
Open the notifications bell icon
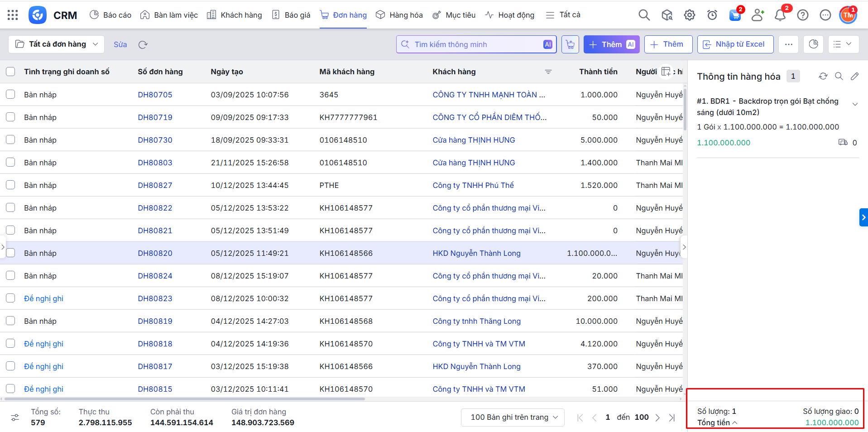[780, 15]
